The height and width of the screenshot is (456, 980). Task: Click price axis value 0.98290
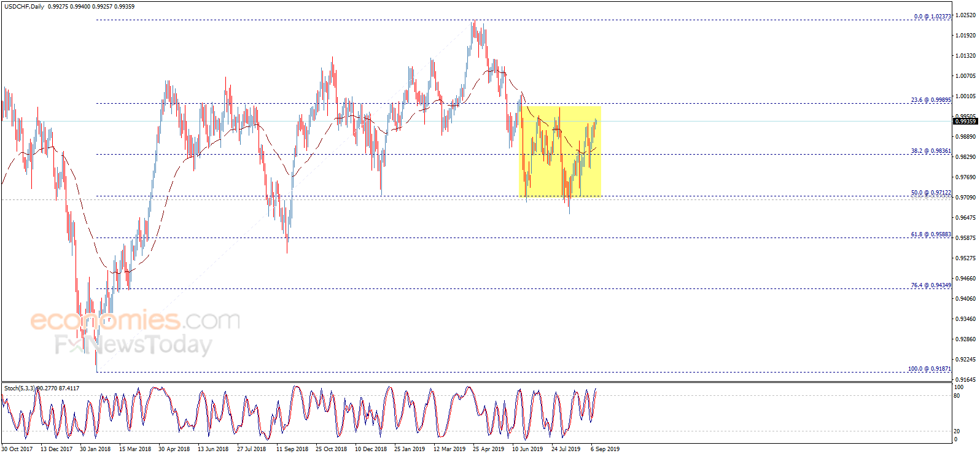pyautogui.click(x=965, y=157)
